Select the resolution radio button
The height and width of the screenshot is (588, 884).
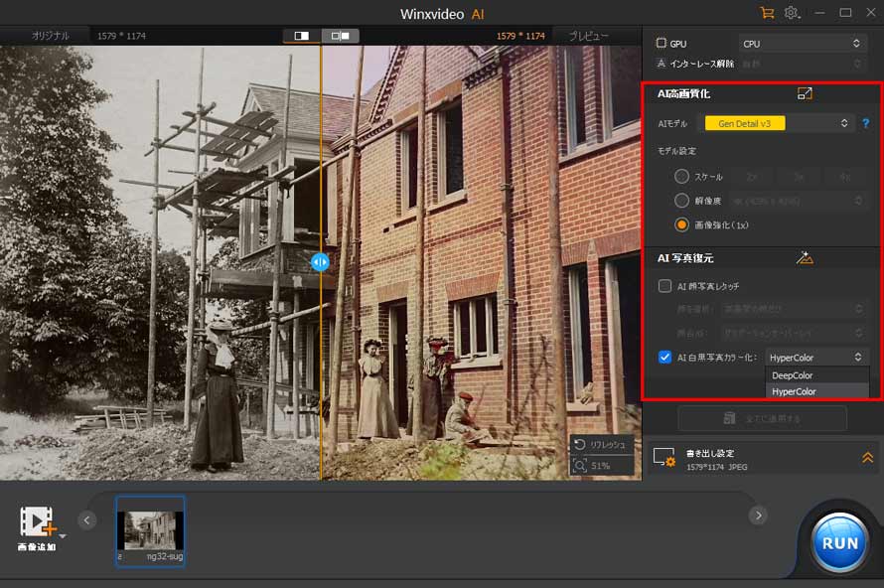click(681, 201)
